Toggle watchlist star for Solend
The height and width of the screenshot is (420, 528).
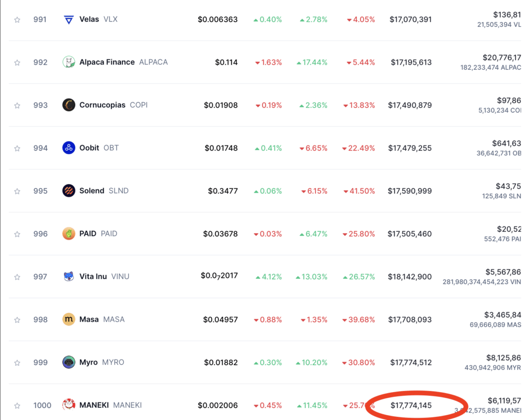tap(17, 191)
